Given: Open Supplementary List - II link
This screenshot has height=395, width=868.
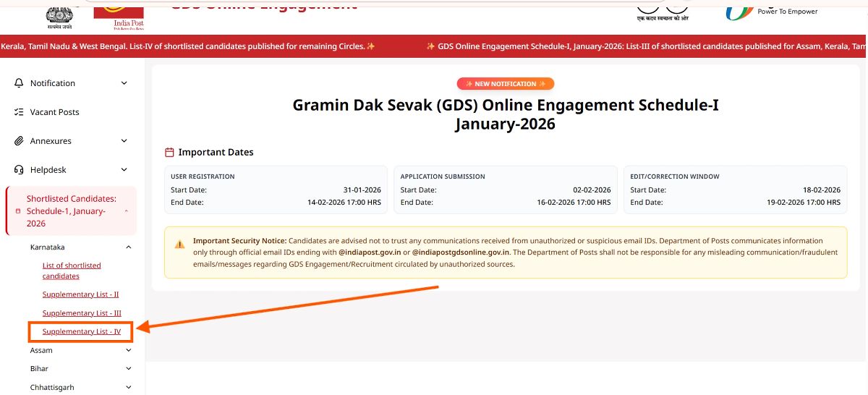Looking at the screenshot, I should click(x=81, y=294).
